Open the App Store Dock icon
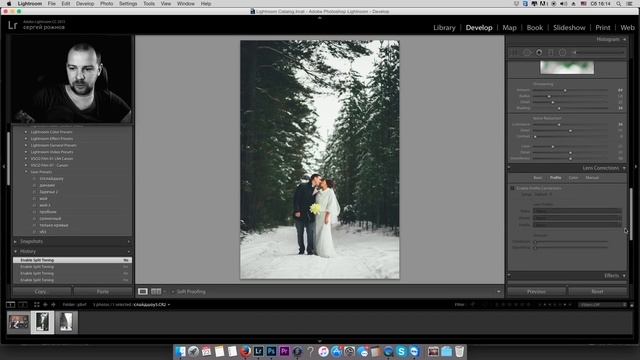Image resolution: width=640 pixels, height=360 pixels. pos(336,351)
